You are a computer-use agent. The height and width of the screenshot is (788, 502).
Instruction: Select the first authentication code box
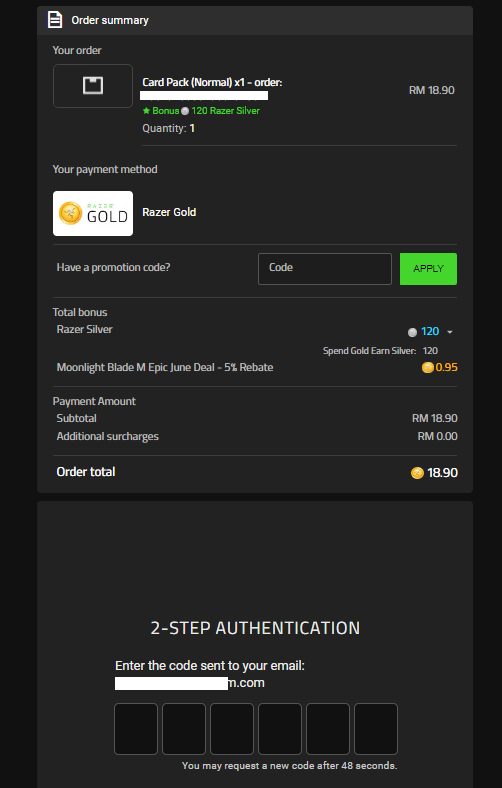pyautogui.click(x=136, y=729)
